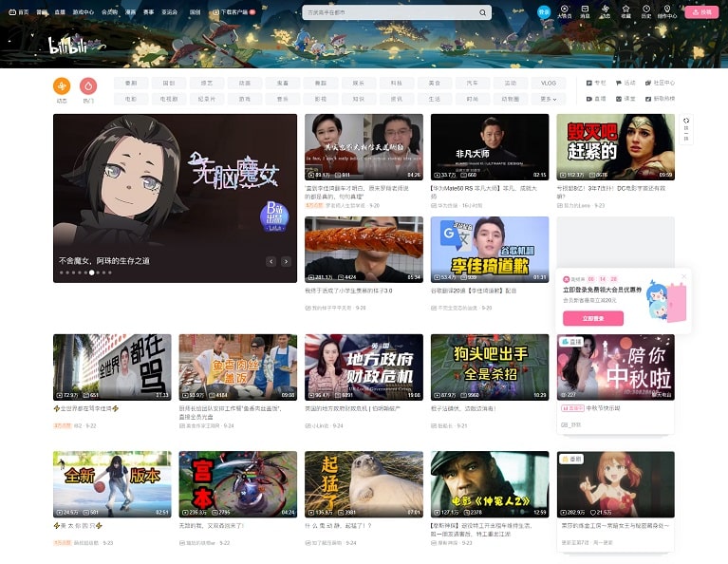Image resolution: width=728 pixels, height=564 pixels.
Task: Open the 无脑魔女 carousel banner
Action: (x=175, y=197)
